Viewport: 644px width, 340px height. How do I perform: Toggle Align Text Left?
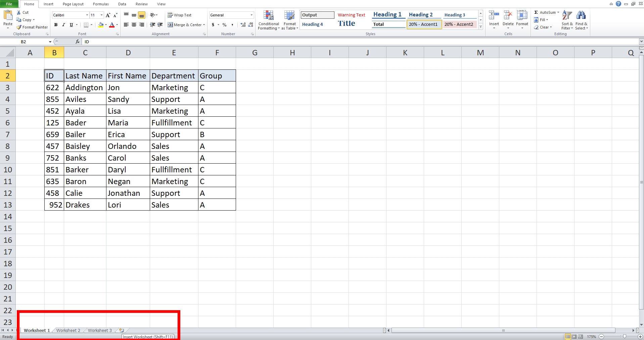(126, 25)
